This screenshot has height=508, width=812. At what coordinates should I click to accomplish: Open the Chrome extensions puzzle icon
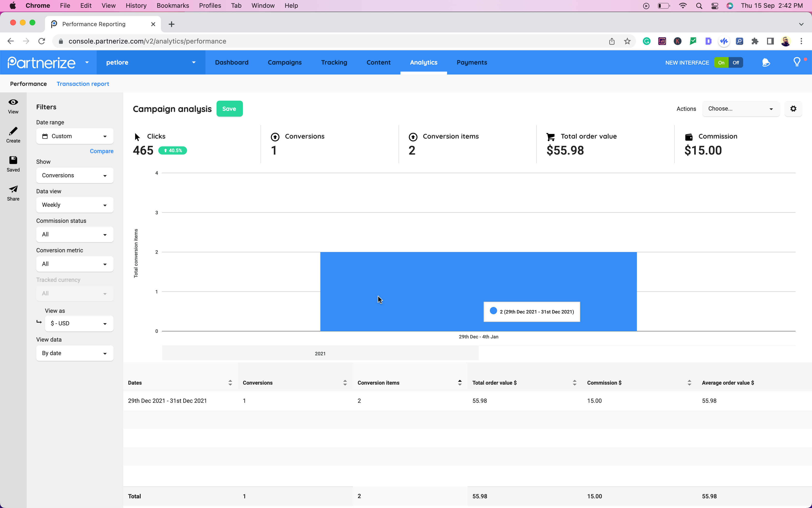click(x=755, y=41)
